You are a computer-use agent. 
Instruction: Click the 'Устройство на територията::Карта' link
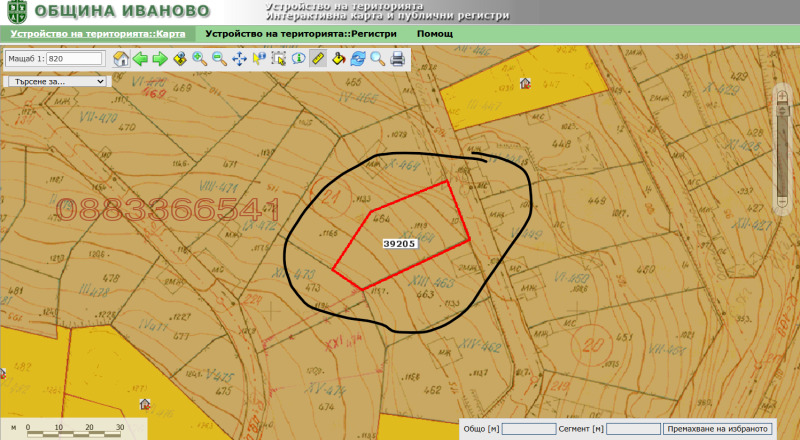pyautogui.click(x=98, y=34)
